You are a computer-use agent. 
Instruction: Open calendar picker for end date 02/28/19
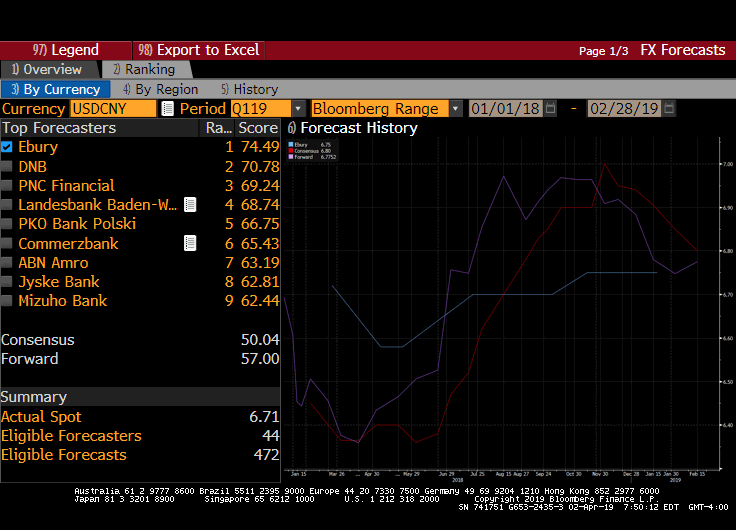(669, 108)
